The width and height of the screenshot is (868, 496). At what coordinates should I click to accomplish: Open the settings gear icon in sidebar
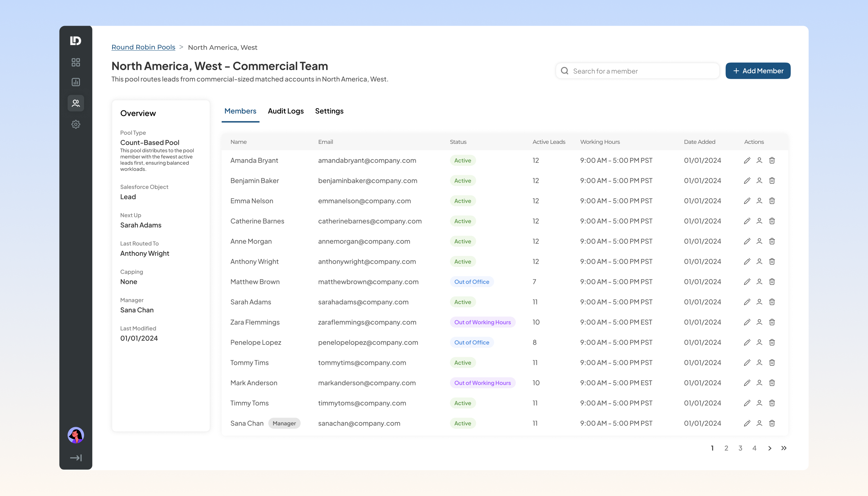[76, 124]
